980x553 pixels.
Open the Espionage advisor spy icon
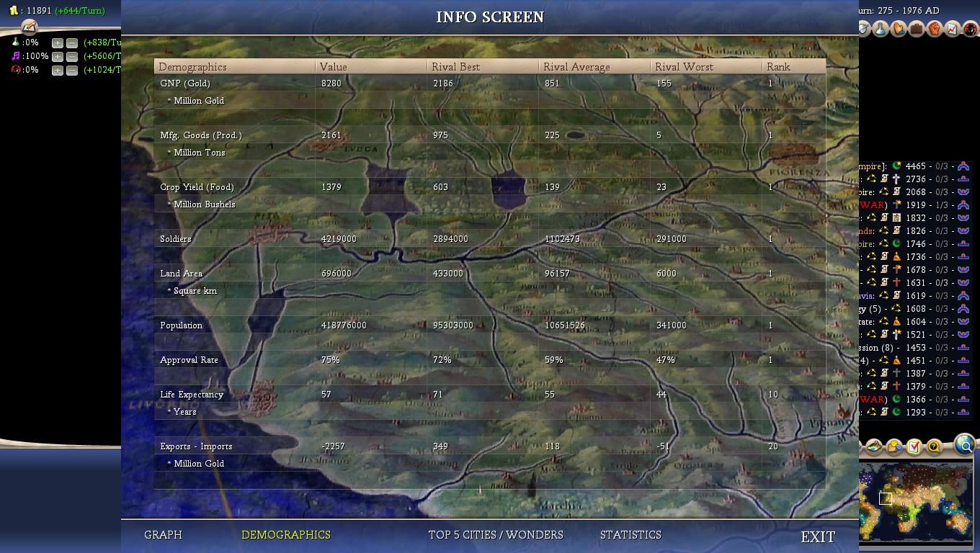971,29
